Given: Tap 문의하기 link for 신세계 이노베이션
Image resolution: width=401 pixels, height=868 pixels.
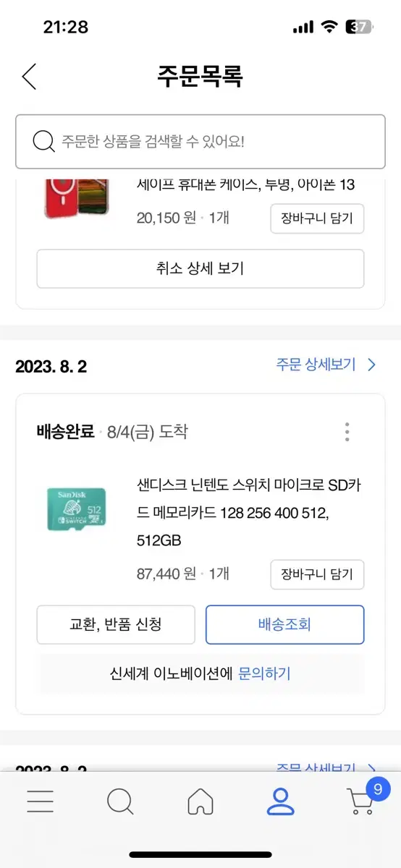Looking at the screenshot, I should click(x=264, y=673).
